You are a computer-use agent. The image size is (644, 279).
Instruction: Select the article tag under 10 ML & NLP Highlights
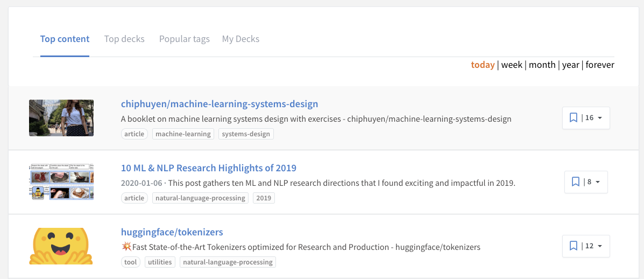pyautogui.click(x=135, y=198)
